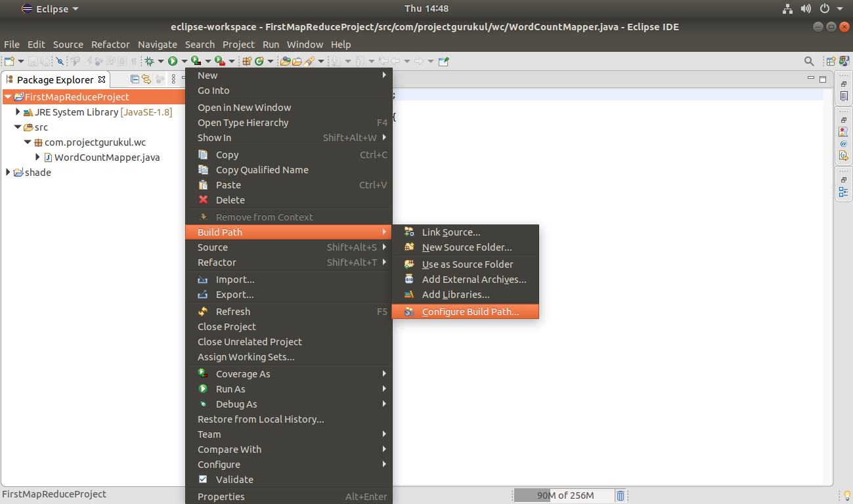This screenshot has height=504, width=853.
Task: Open dropdown arrow next to Coverage icon
Action: [208, 61]
